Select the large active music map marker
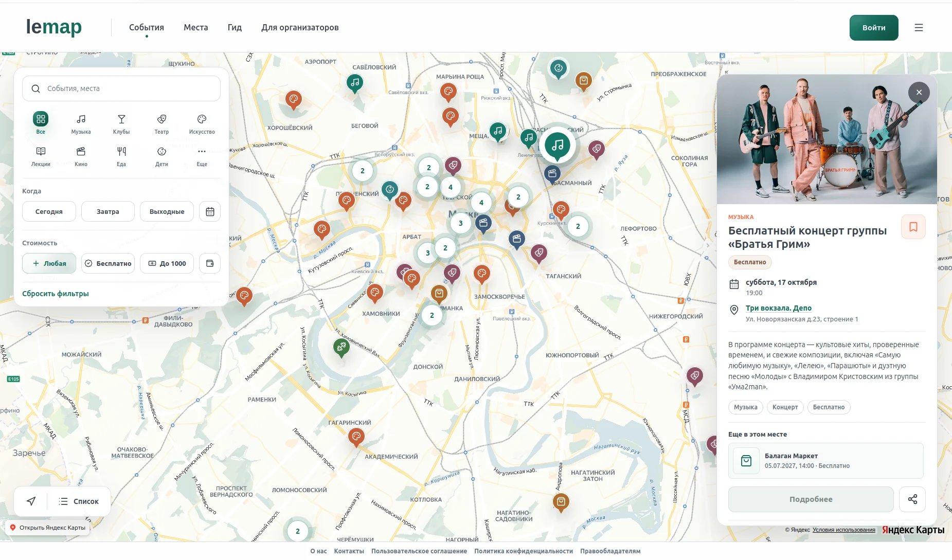 [x=558, y=145]
